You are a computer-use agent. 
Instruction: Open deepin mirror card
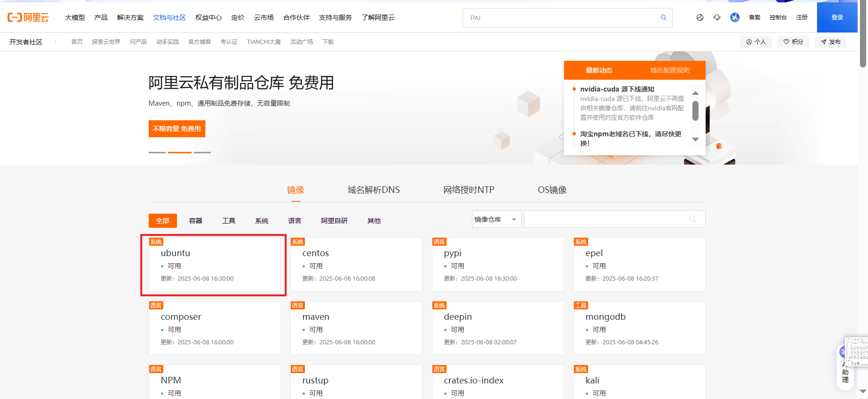[498, 328]
